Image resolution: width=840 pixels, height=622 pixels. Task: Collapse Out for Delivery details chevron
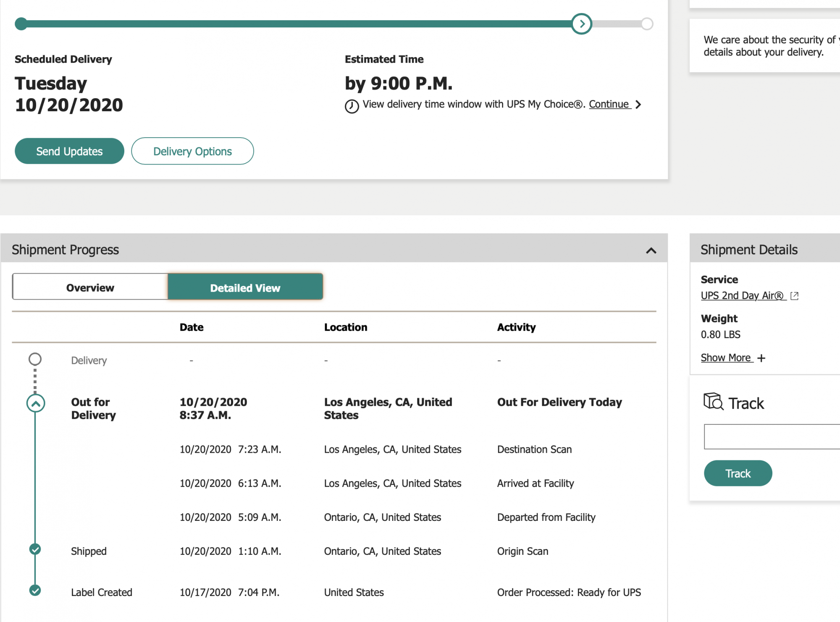(36, 403)
